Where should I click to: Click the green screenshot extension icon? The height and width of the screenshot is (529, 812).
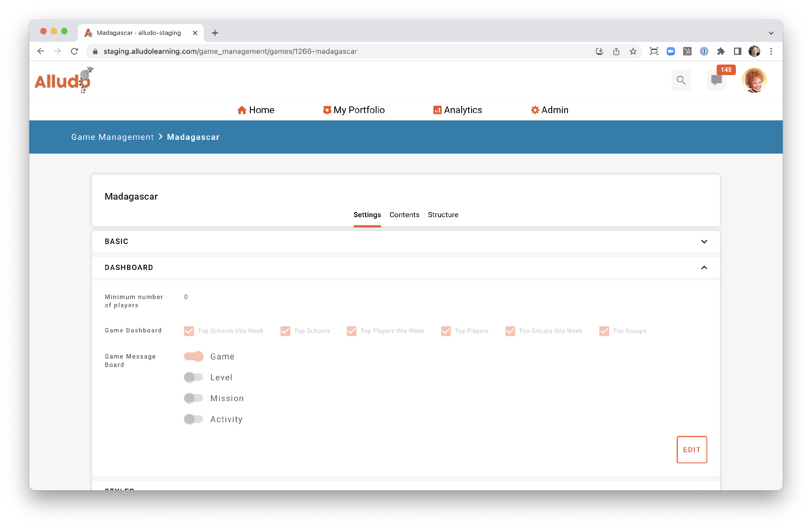pyautogui.click(x=654, y=51)
